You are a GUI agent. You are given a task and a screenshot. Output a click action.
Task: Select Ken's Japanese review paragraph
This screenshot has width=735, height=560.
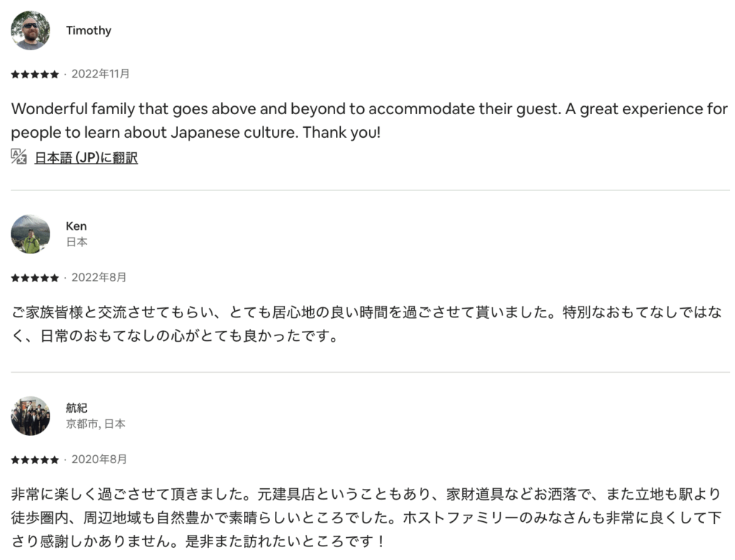(x=366, y=324)
